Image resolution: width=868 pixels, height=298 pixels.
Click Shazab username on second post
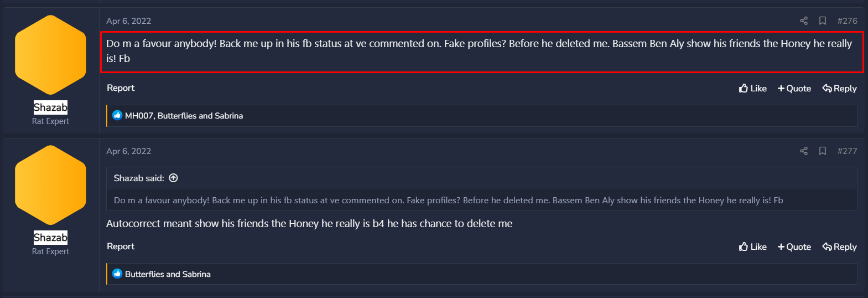pyautogui.click(x=50, y=238)
